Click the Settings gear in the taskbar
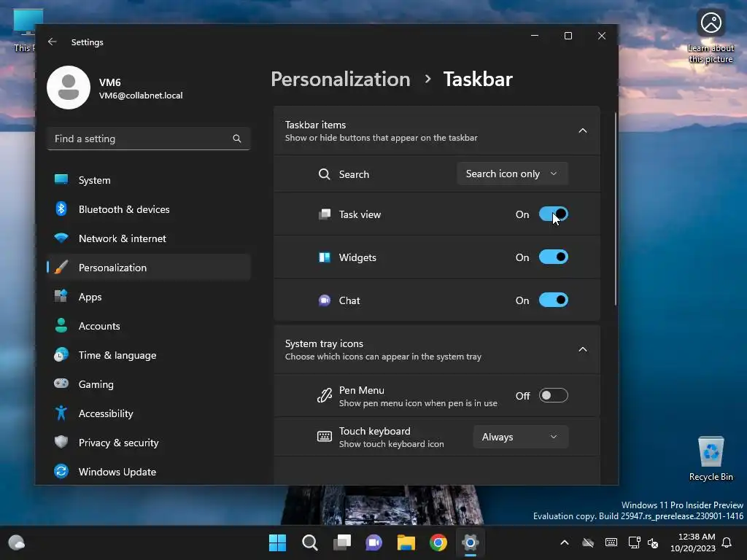The image size is (747, 560). tap(471, 542)
